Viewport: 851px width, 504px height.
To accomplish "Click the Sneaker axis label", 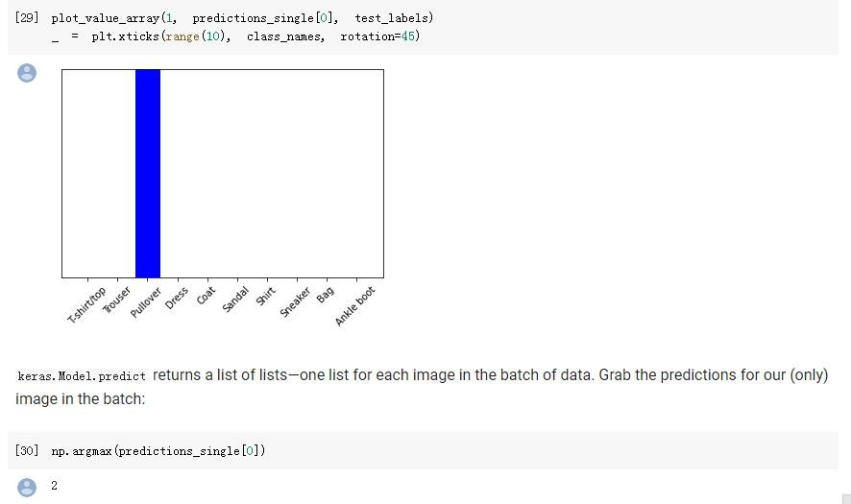I will click(x=295, y=301).
